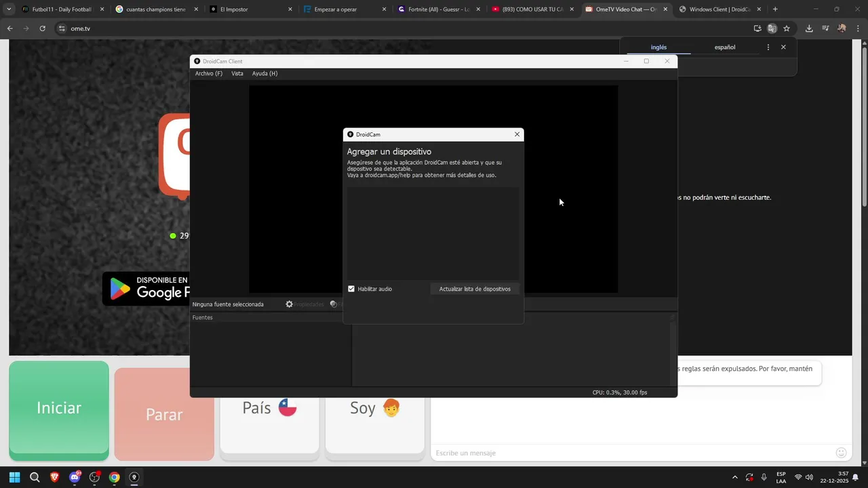Open the Wi-Fi network tray icon

pos(798,477)
